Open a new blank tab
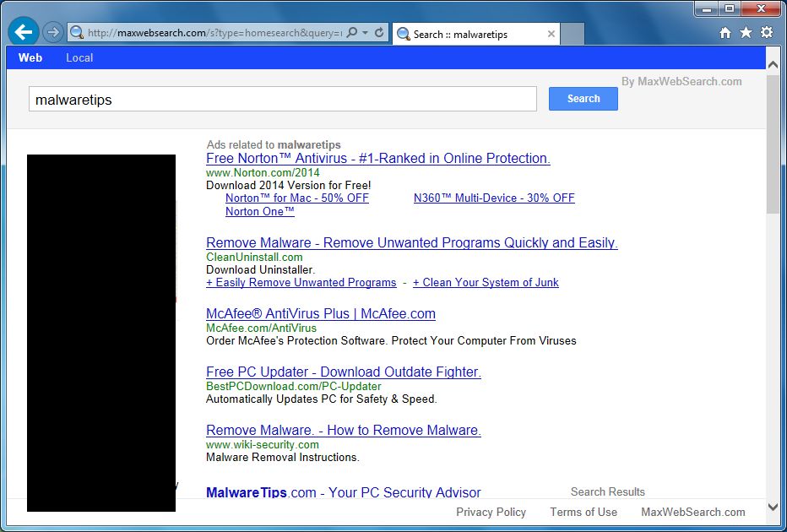This screenshot has height=532, width=787. coord(573,34)
